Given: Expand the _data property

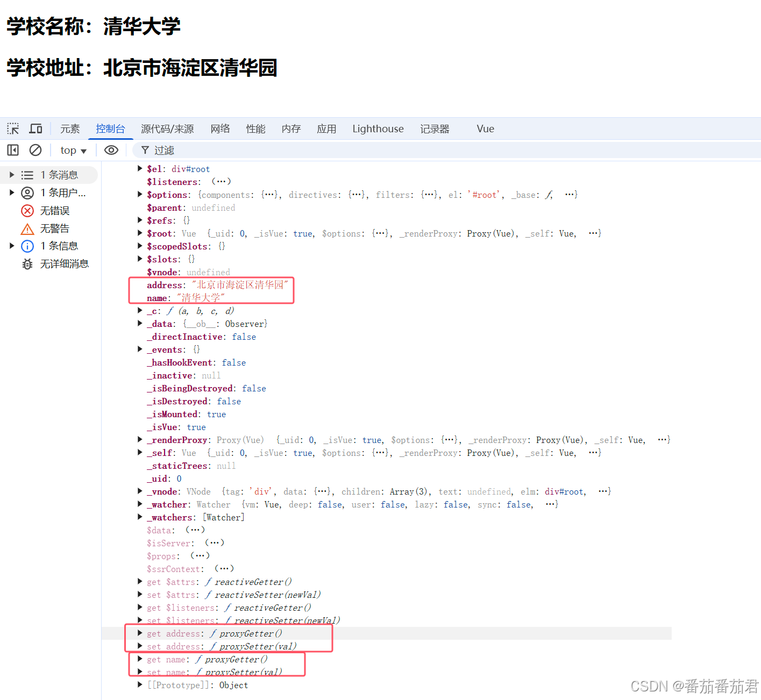Looking at the screenshot, I should pyautogui.click(x=139, y=323).
